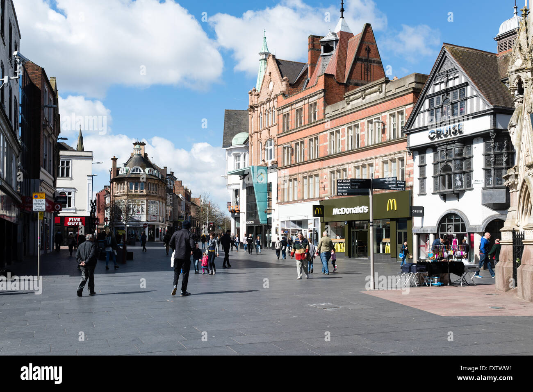
Task: Click the 'Police station' line on the signpost
Action: pyautogui.click(x=390, y=182)
